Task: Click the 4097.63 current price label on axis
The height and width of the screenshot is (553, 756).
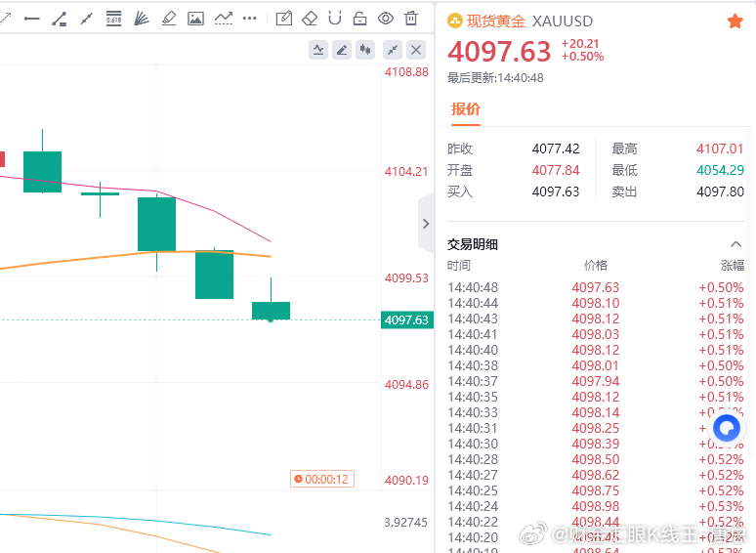Action: pos(407,320)
